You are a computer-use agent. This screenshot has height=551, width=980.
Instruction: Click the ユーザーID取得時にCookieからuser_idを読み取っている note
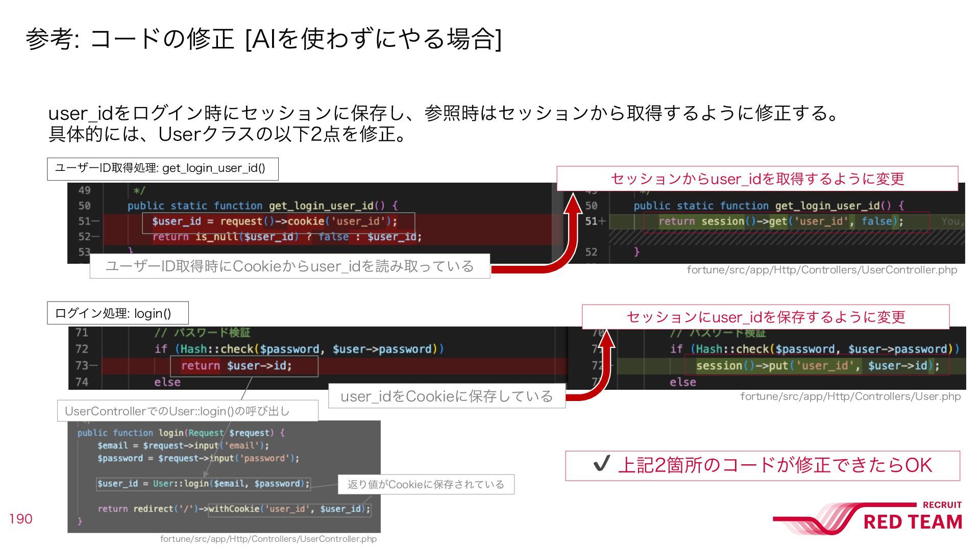pos(290,266)
